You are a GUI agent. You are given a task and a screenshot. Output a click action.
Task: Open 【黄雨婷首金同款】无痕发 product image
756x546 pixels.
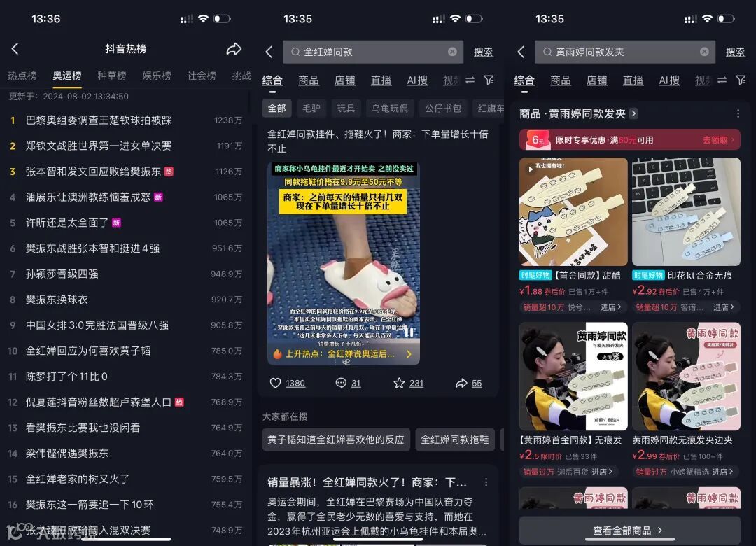(x=573, y=376)
